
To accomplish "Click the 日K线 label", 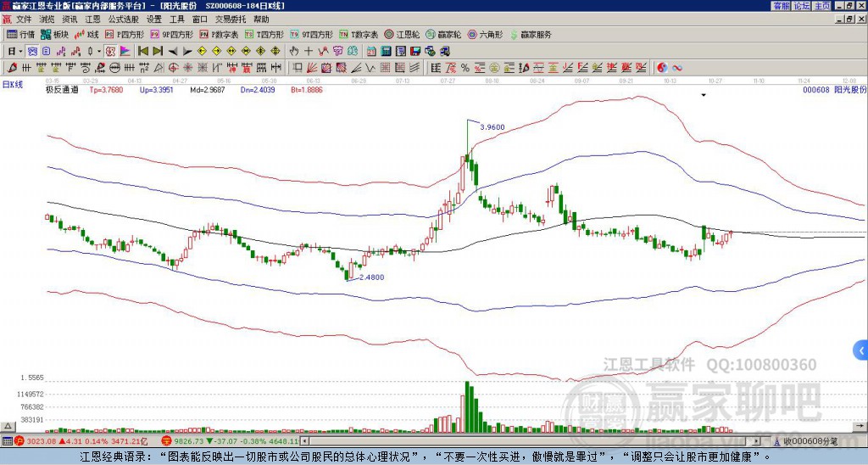I will coord(13,85).
